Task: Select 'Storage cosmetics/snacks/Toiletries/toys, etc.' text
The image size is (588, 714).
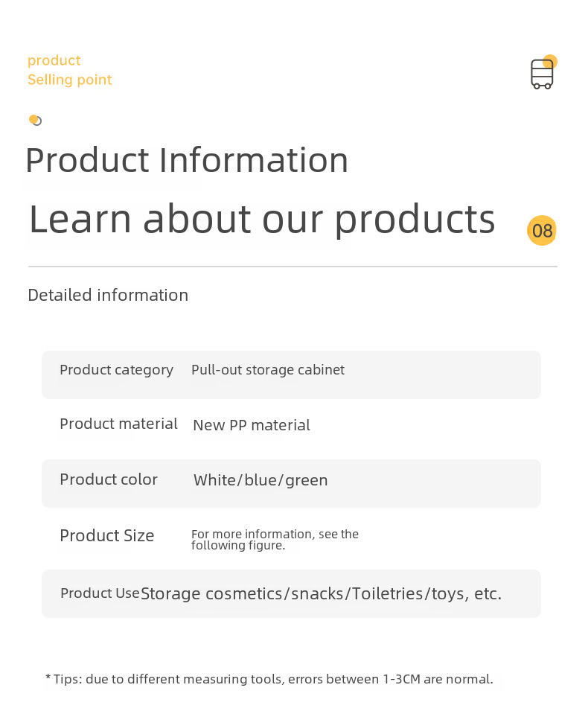Action: (321, 594)
